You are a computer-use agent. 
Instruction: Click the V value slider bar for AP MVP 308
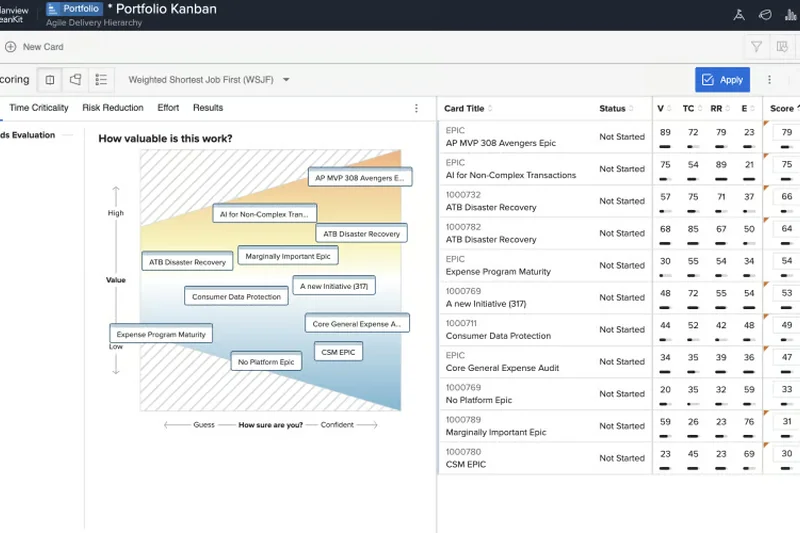point(665,147)
